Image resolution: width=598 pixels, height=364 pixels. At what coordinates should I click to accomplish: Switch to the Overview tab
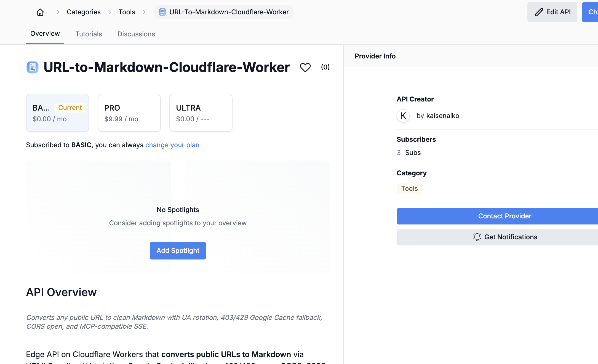[x=45, y=34]
